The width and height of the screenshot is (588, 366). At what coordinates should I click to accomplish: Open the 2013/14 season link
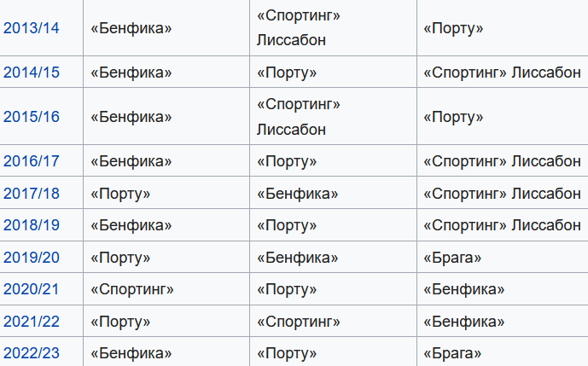[x=31, y=28]
